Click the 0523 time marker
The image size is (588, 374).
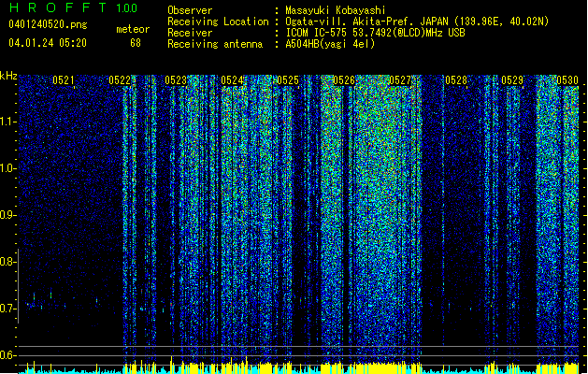point(176,80)
